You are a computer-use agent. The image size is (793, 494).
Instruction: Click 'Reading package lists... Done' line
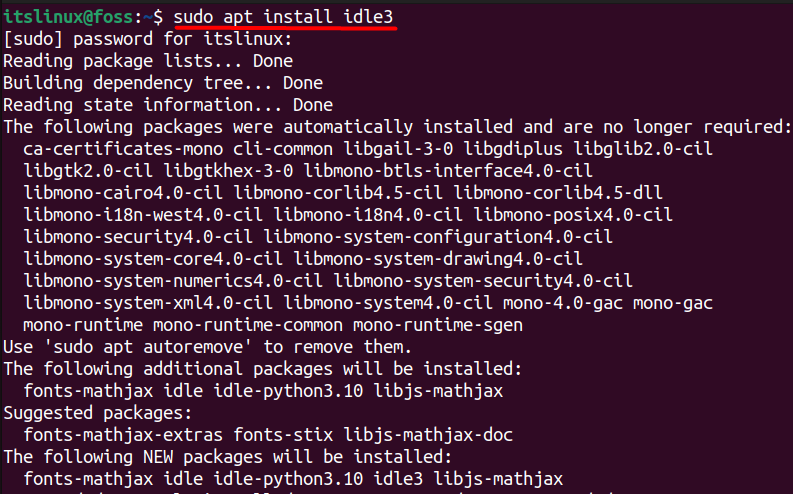click(148, 61)
